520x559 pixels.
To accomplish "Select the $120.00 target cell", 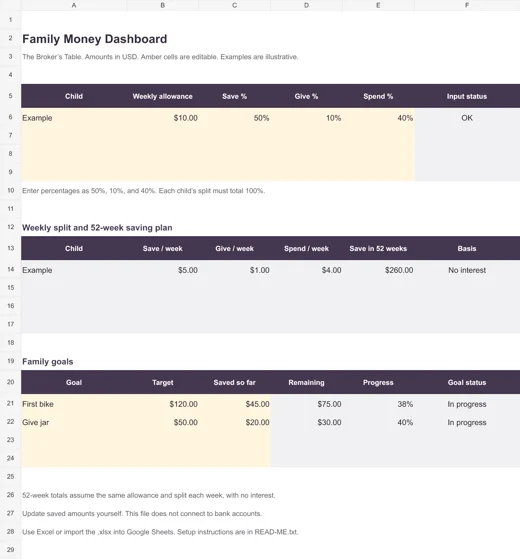I will click(163, 404).
